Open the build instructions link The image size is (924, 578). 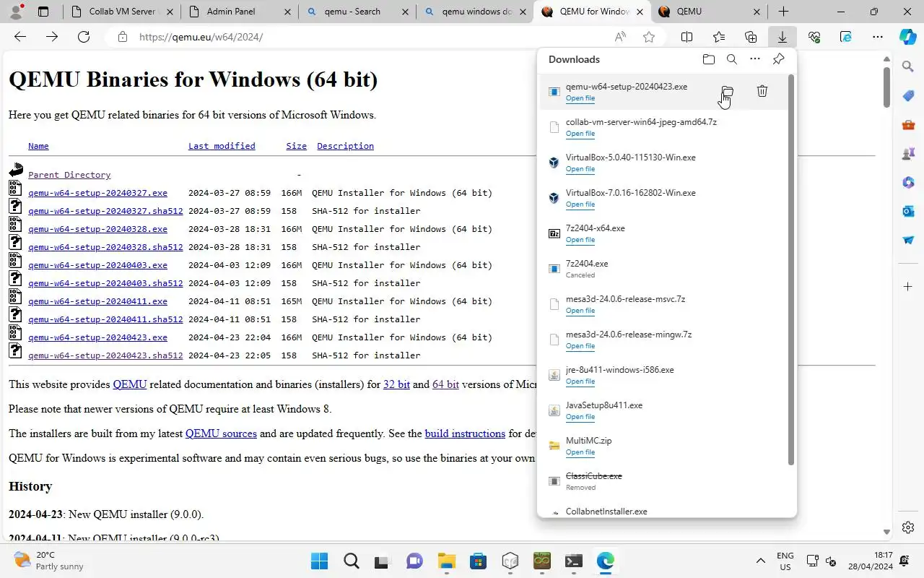(x=465, y=433)
